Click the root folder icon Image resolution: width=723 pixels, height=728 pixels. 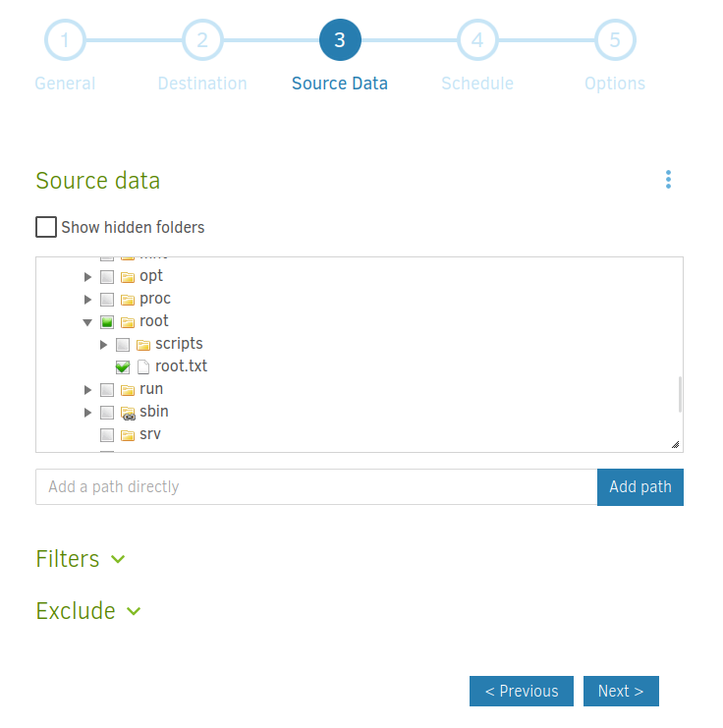128,321
